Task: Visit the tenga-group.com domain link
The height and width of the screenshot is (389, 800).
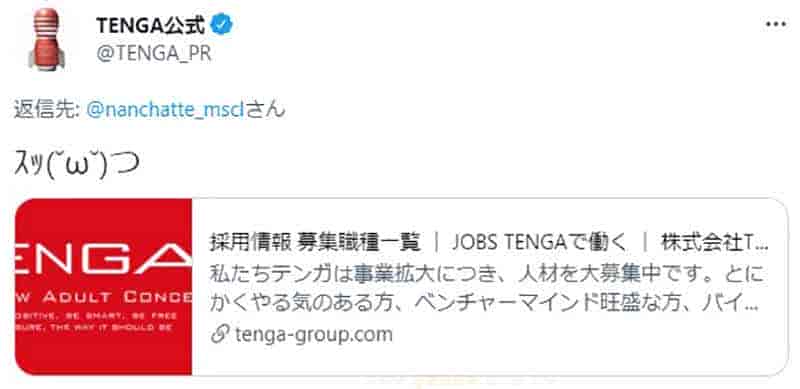Action: 314,335
